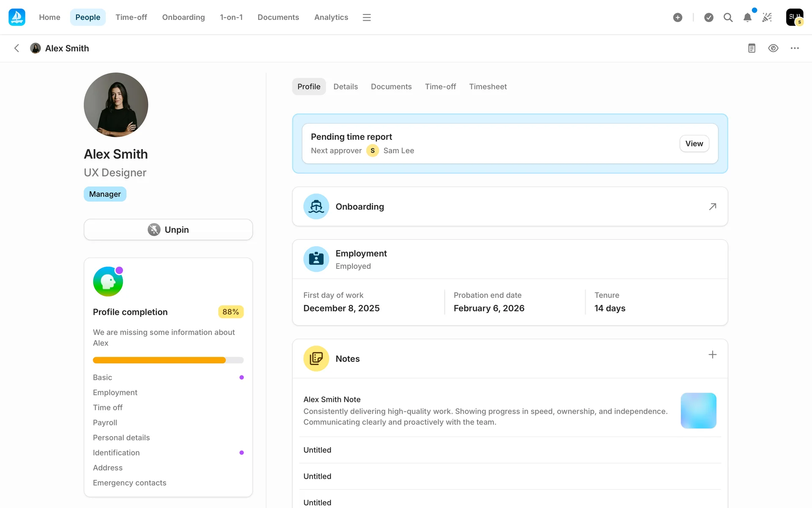Click the plus add icon in top bar
The image size is (812, 508).
click(678, 17)
